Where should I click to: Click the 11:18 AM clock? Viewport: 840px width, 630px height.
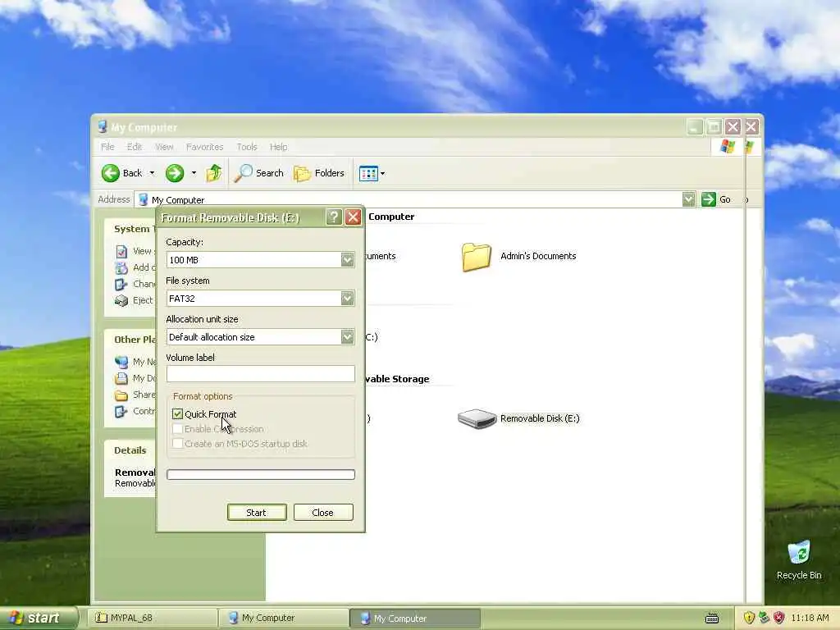click(810, 618)
